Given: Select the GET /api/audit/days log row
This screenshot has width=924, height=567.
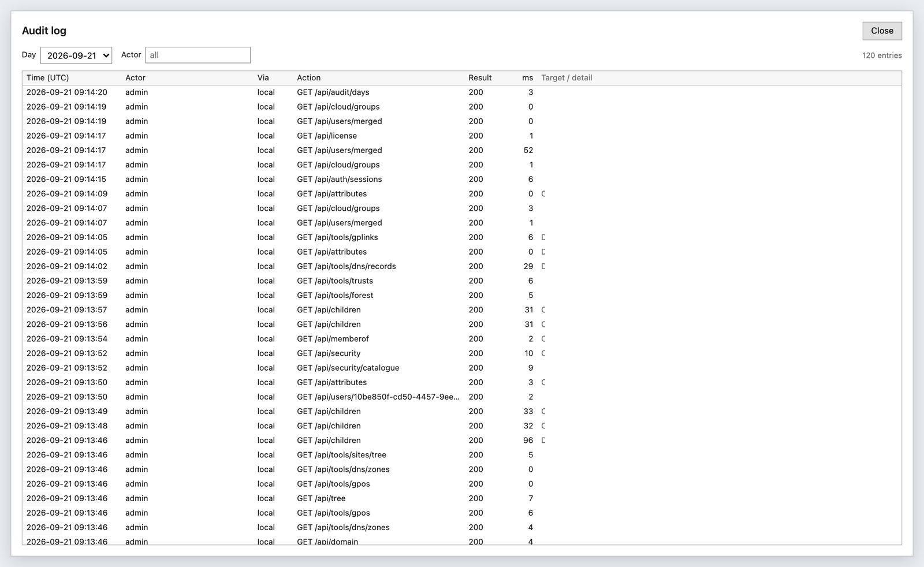Looking at the screenshot, I should coord(462,92).
